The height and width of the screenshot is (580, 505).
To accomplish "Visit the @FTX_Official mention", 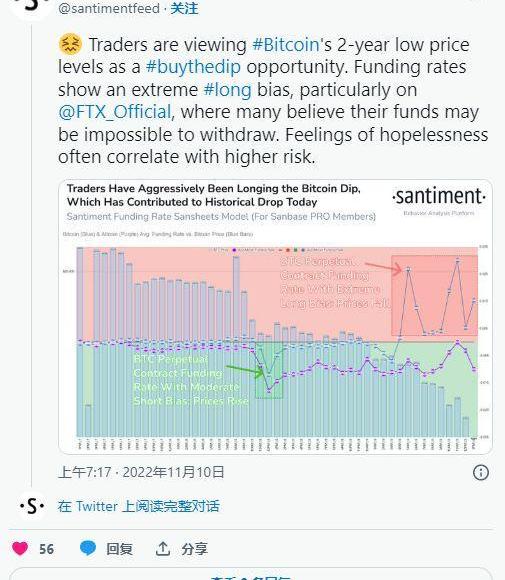I will 115,112.
